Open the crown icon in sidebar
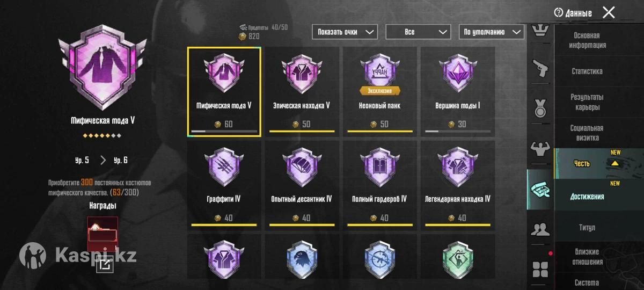644x290 pixels. click(x=540, y=31)
